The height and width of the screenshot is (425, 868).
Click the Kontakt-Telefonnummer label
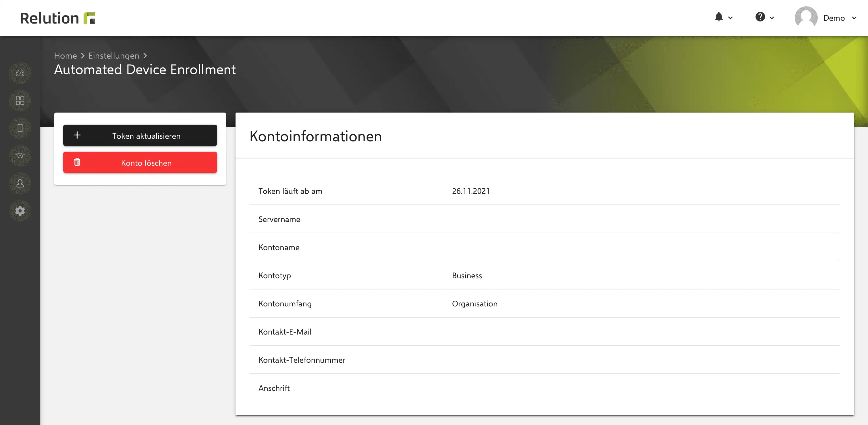click(302, 360)
